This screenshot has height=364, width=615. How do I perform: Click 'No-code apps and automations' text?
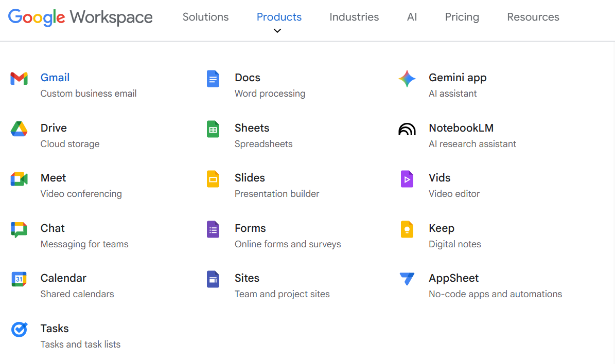(x=496, y=294)
